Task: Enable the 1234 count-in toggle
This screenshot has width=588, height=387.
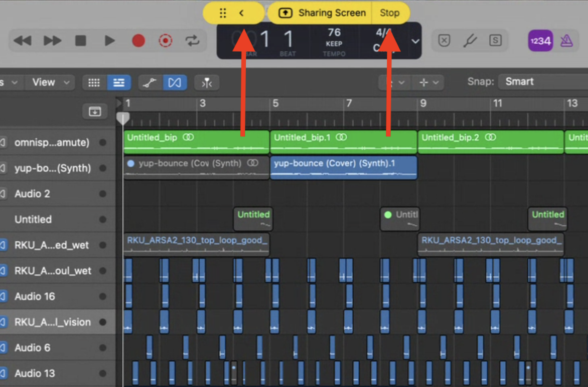Action: [x=540, y=40]
